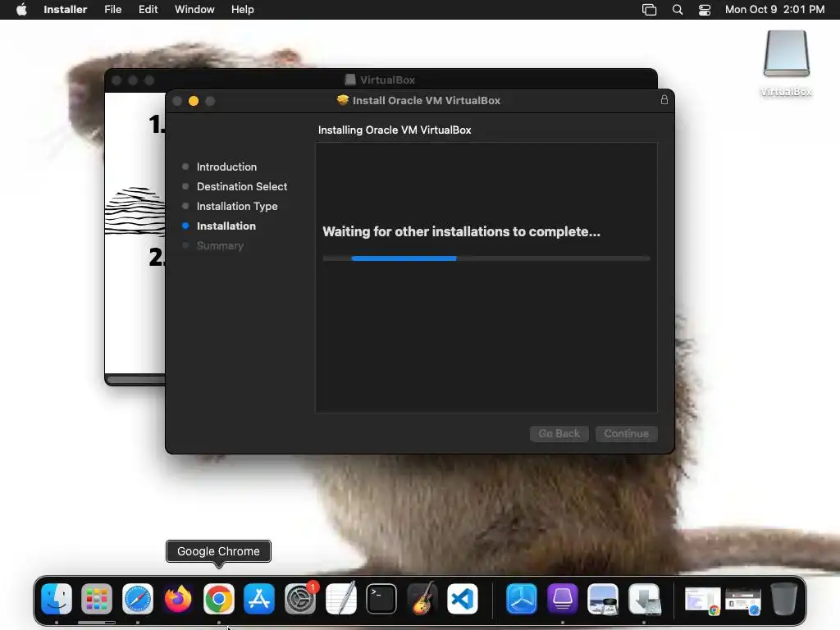
Task: Open Spotlight search in menu bar
Action: 677,10
